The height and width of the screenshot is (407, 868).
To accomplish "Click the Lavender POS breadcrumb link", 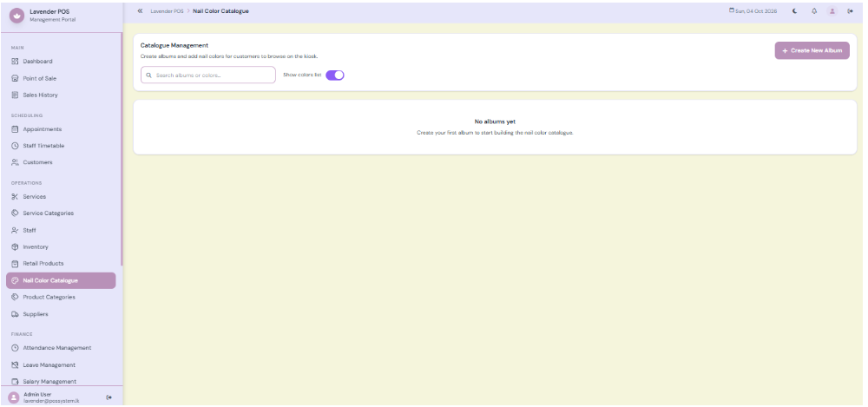I will (x=167, y=11).
